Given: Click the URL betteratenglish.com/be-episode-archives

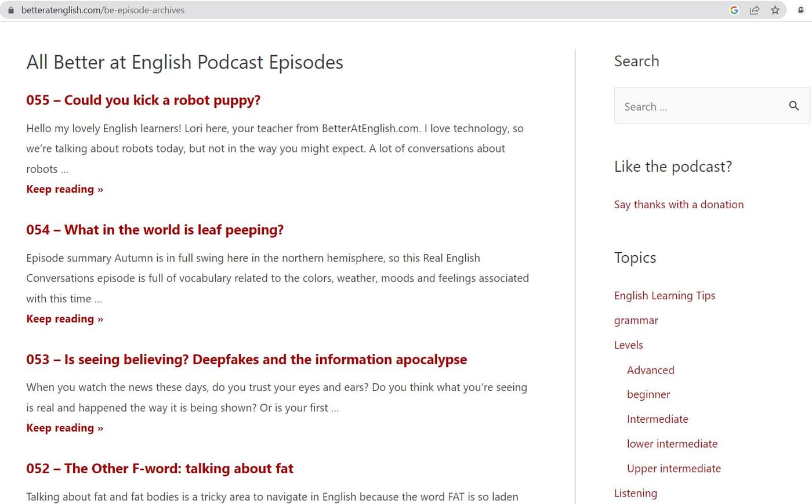Looking at the screenshot, I should coord(103,10).
